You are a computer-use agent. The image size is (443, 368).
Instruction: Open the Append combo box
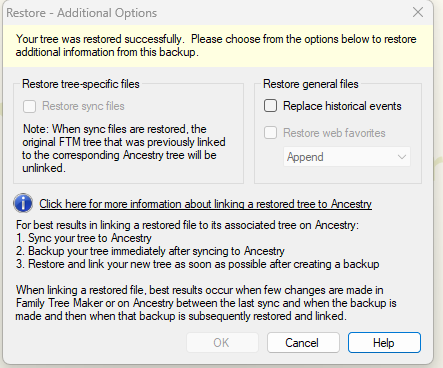pos(347,157)
